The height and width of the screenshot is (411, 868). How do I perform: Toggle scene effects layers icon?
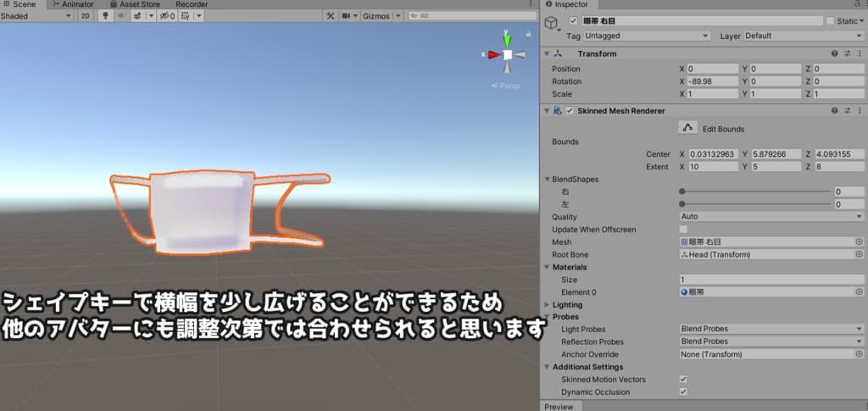pos(138,16)
